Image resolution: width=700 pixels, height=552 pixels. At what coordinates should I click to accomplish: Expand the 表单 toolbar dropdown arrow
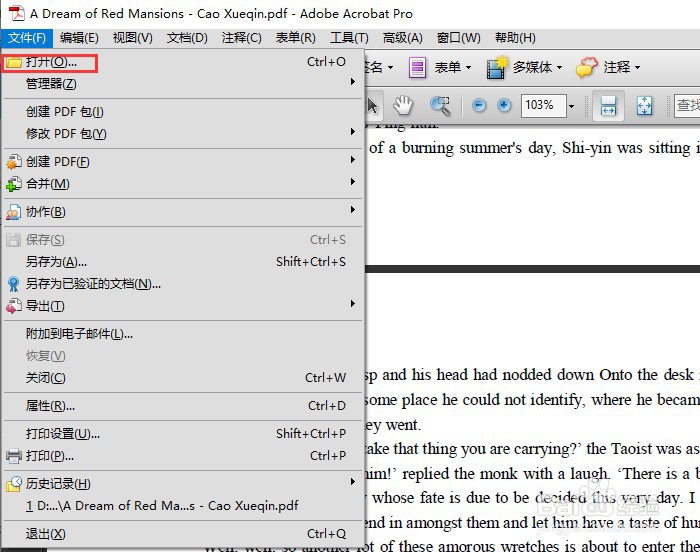pos(468,67)
